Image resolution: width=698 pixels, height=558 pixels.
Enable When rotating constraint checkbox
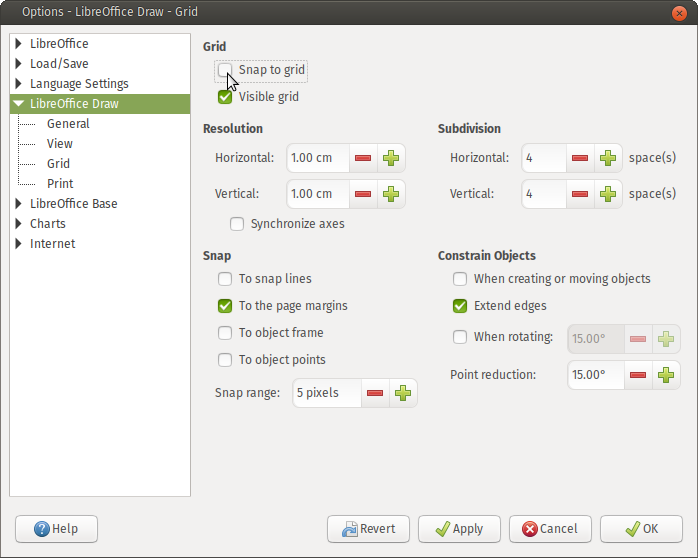click(x=460, y=337)
